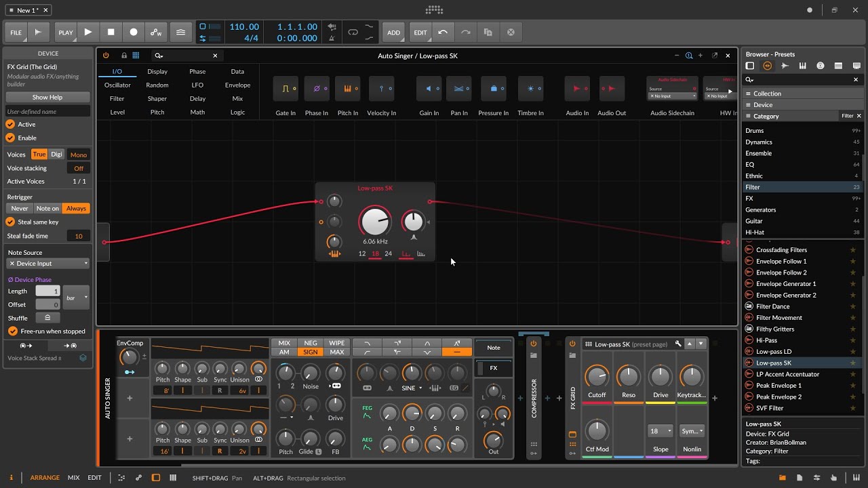Show piano keys tab in Browser
The height and width of the screenshot is (488, 868).
click(x=803, y=66)
